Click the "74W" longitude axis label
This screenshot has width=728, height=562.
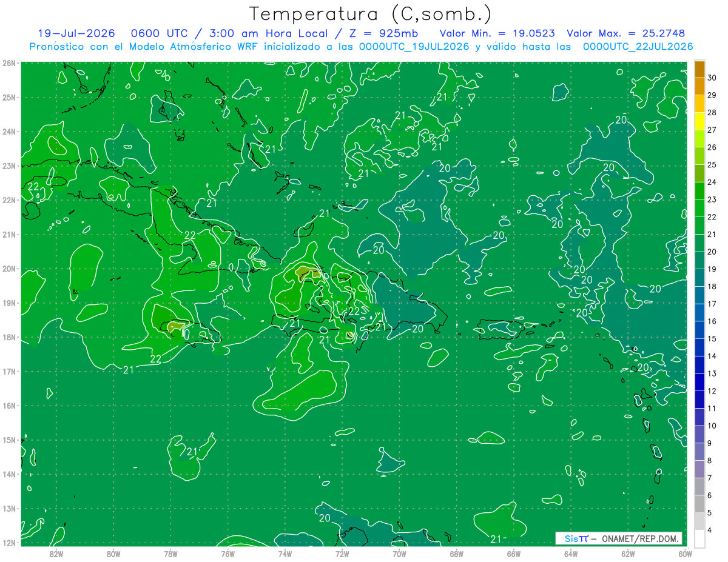[x=285, y=554]
